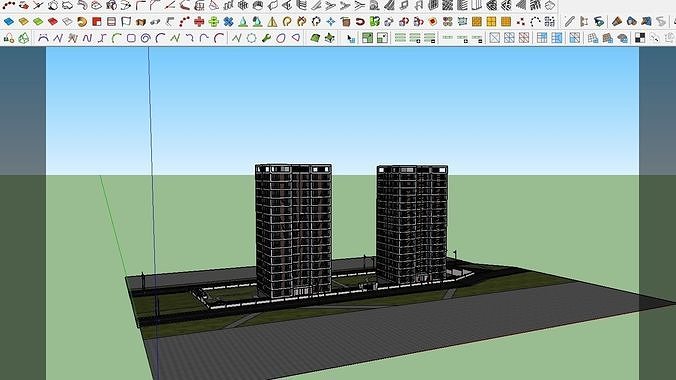The height and width of the screenshot is (380, 676).
Task: Select the rounded triangle shape tool
Action: pyautogui.click(x=295, y=38)
